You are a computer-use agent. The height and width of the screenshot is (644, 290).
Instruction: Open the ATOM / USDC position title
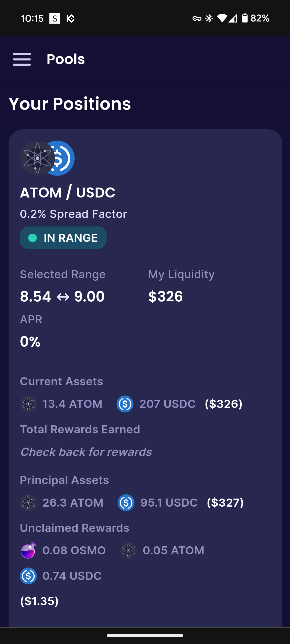68,193
